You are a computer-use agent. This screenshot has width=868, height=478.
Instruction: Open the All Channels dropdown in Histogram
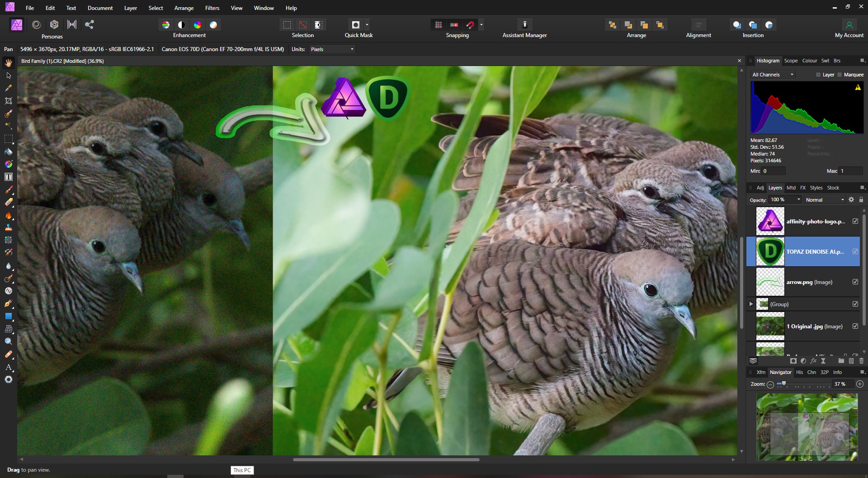(x=772, y=75)
